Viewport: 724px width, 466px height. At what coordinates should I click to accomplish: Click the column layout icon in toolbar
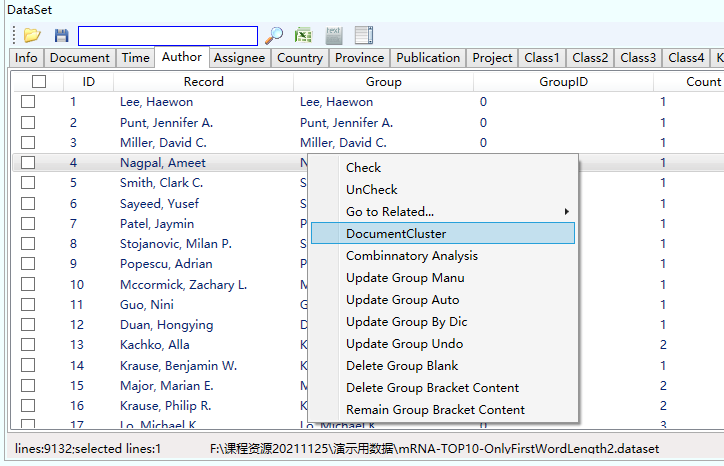pos(363,35)
